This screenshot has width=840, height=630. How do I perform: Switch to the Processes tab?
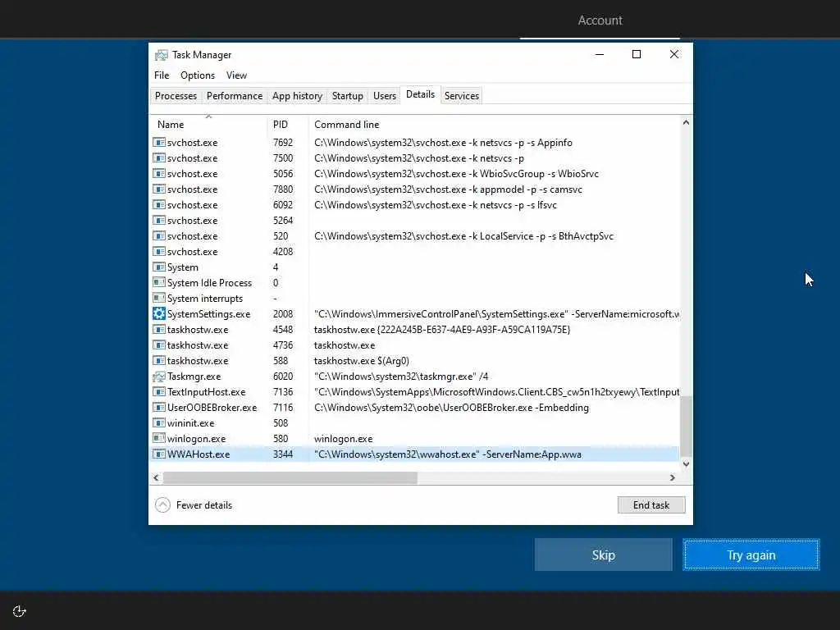coord(176,96)
